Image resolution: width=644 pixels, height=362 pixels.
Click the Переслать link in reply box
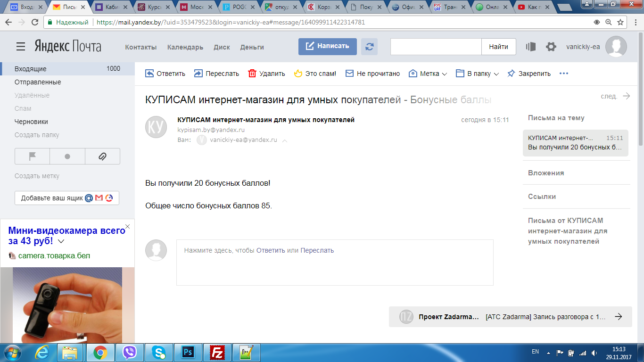[x=317, y=250]
